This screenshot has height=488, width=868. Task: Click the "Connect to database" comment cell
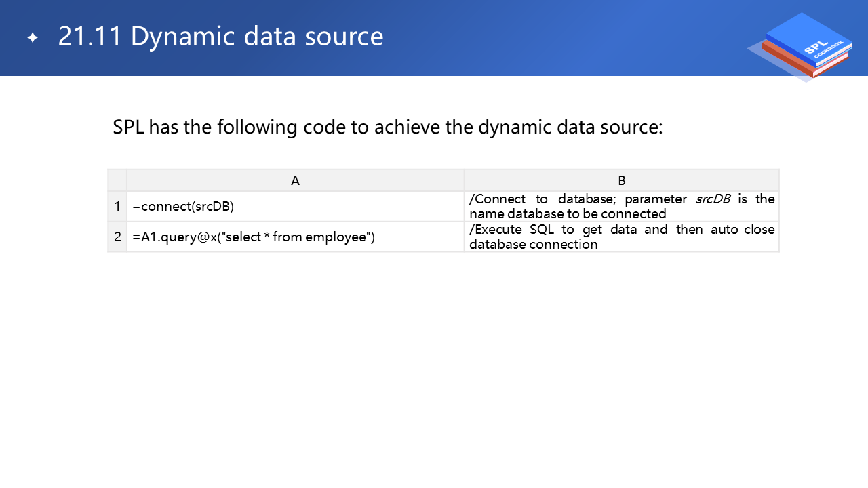(621, 207)
